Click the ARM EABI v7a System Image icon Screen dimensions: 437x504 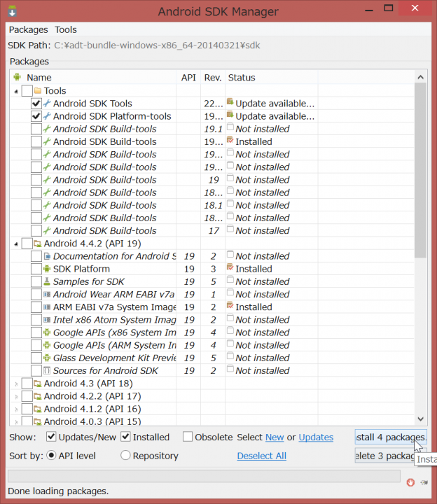click(47, 307)
